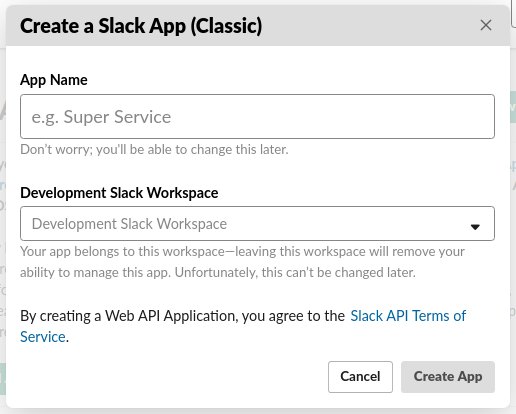Click the "Create a Slack App (Classic)" title
The image size is (516, 414).
coord(141,26)
